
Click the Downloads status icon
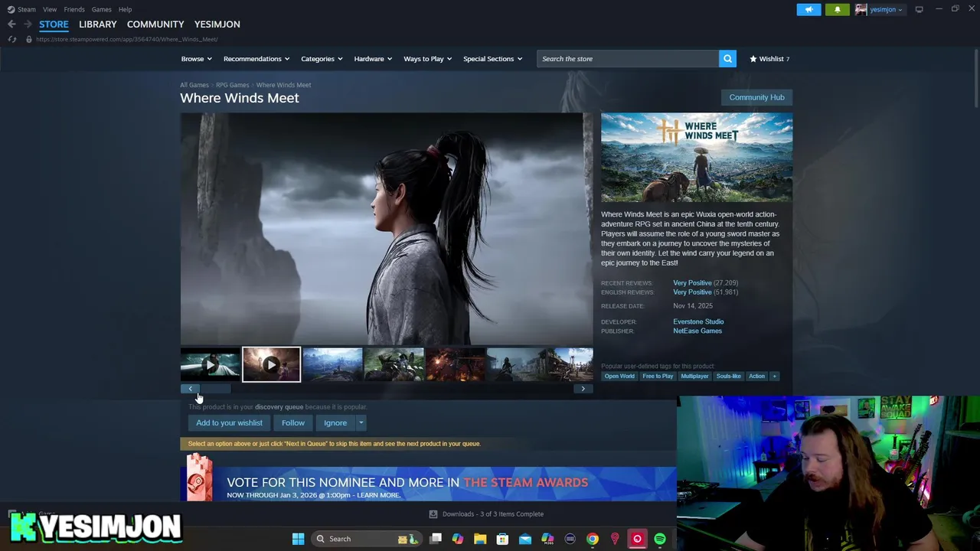click(x=433, y=514)
